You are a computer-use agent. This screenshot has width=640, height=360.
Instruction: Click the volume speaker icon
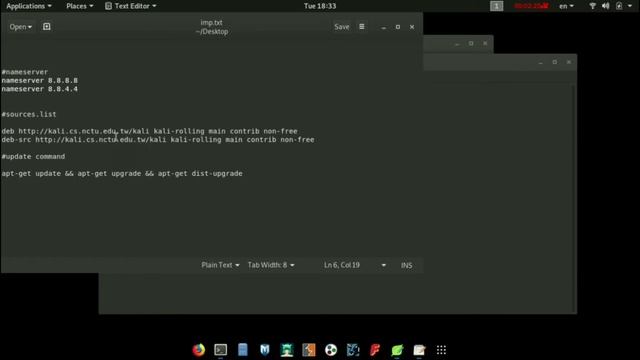tap(606, 6)
